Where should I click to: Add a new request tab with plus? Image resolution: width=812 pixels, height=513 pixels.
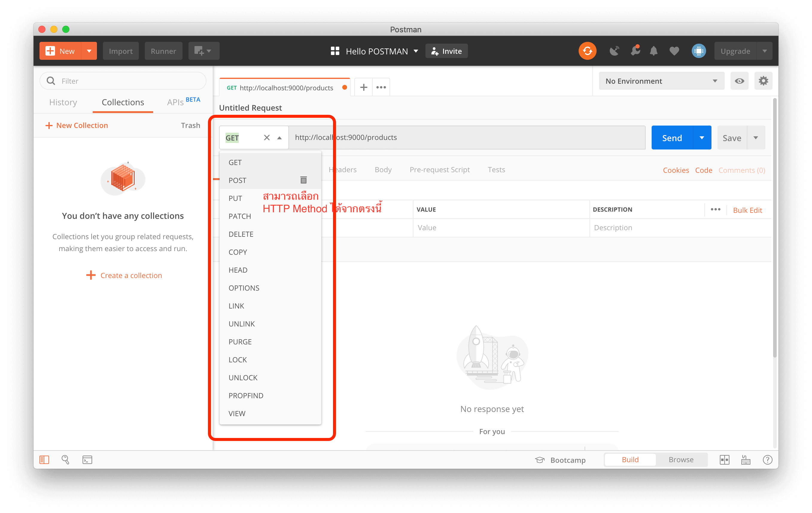pyautogui.click(x=364, y=88)
